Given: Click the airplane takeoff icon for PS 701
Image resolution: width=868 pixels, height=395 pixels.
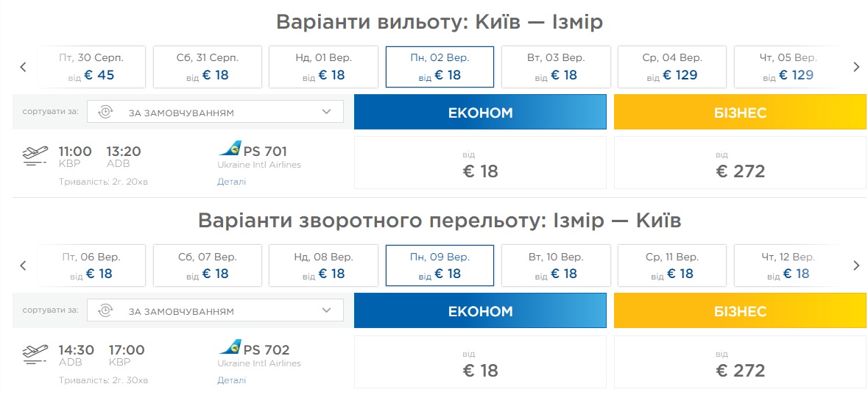Looking at the screenshot, I should pyautogui.click(x=36, y=156).
